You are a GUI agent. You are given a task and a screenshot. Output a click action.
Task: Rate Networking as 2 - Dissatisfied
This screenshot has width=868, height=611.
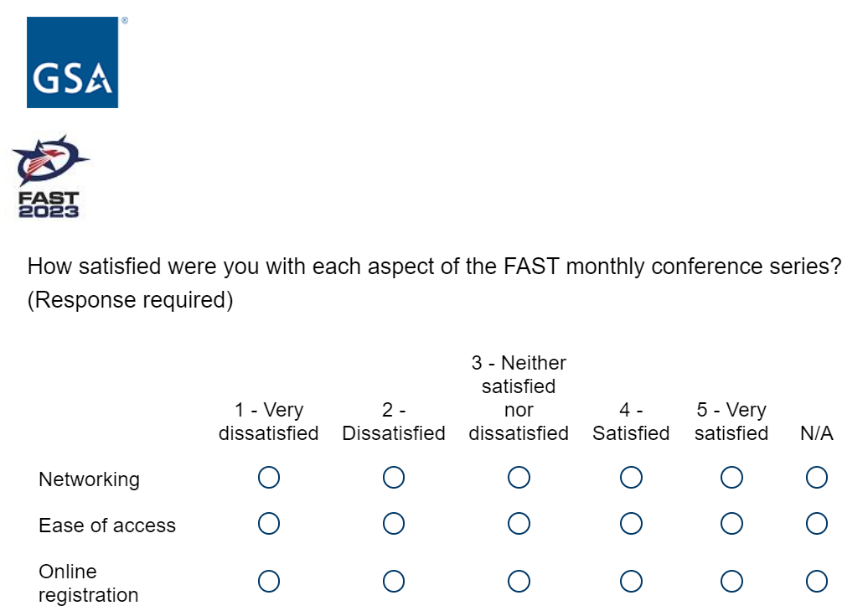(394, 478)
